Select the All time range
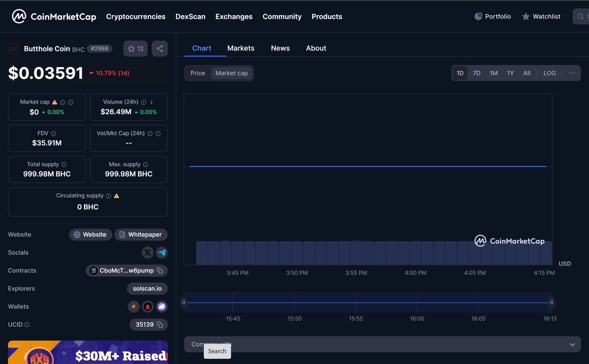 click(527, 73)
